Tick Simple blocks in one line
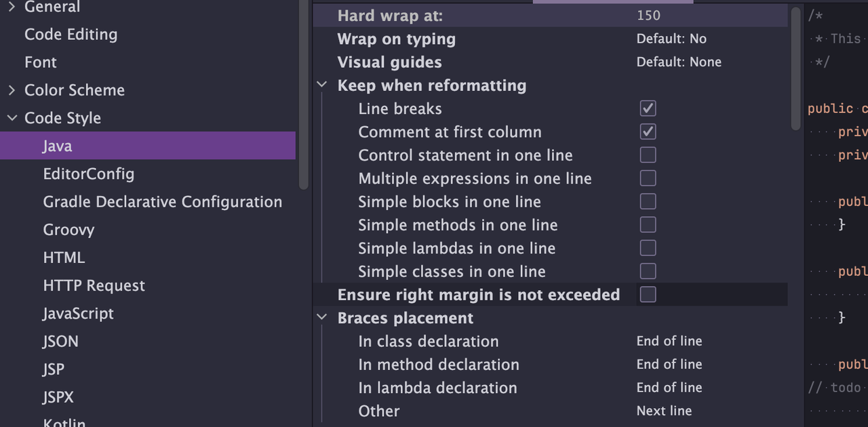 (x=648, y=201)
